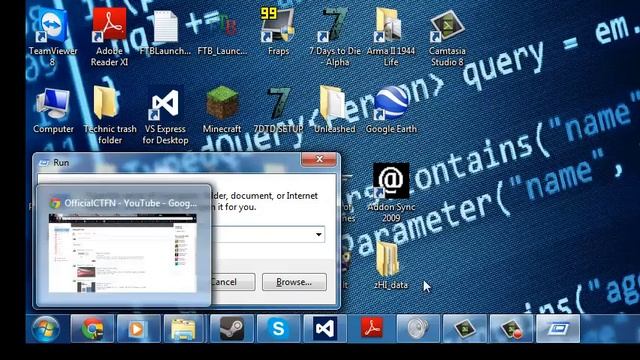The width and height of the screenshot is (640, 360).
Task: Close the Run dialog window
Action: click(319, 159)
